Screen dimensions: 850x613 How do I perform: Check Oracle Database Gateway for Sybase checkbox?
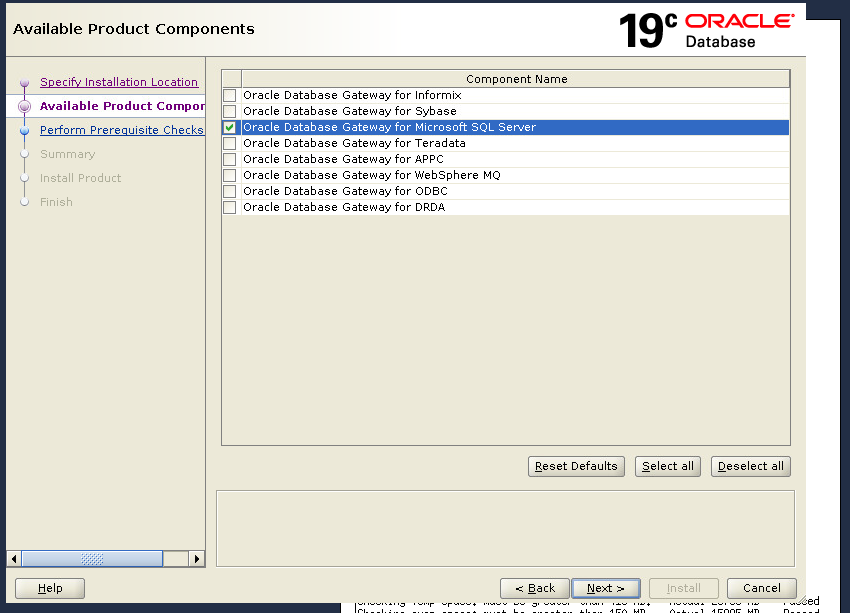230,111
